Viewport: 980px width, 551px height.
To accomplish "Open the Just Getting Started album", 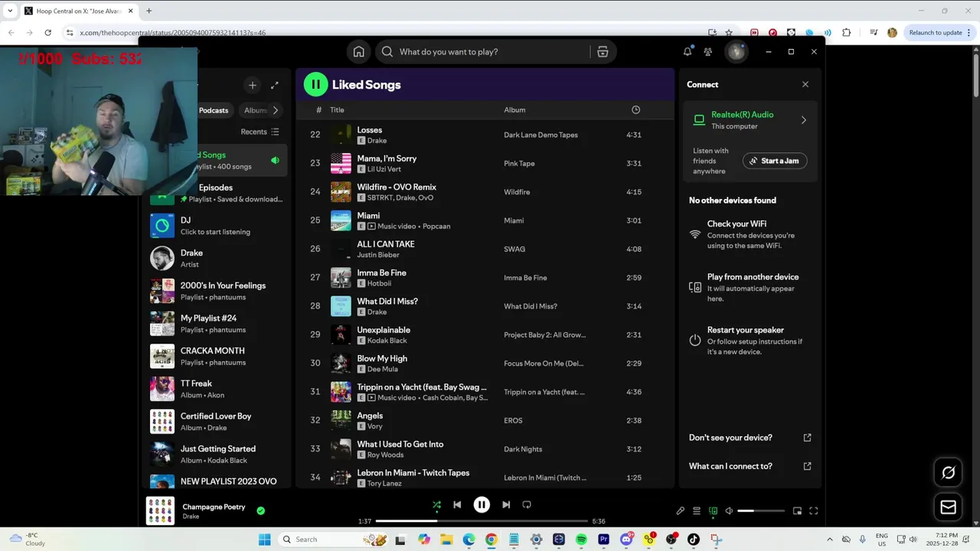I will (217, 455).
